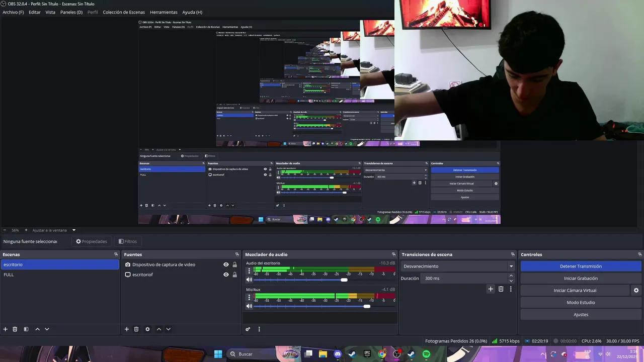Viewport: 644px width, 362px height.
Task: Increase transition duration up arrow
Action: point(511,276)
